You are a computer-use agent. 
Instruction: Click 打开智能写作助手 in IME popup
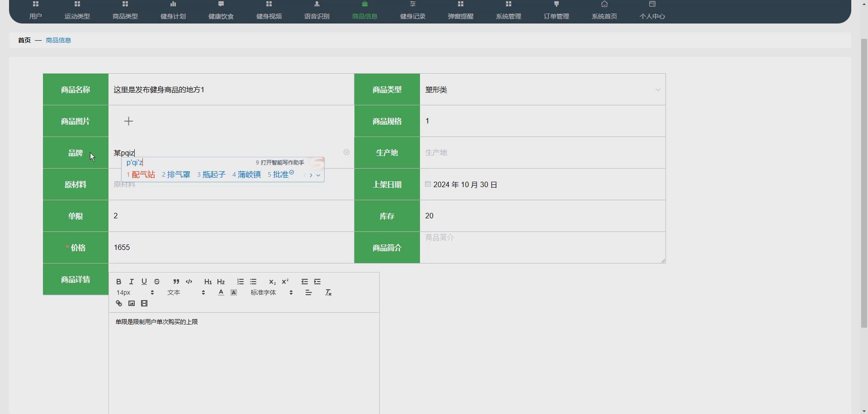[x=280, y=162]
